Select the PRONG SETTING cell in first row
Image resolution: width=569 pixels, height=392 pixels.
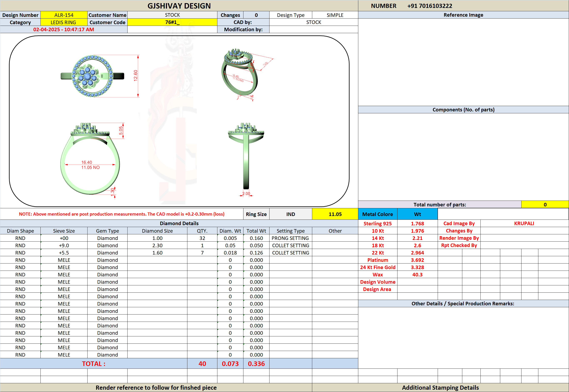click(x=291, y=238)
